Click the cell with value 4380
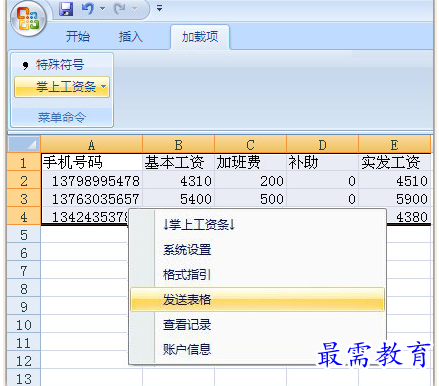 [409, 217]
